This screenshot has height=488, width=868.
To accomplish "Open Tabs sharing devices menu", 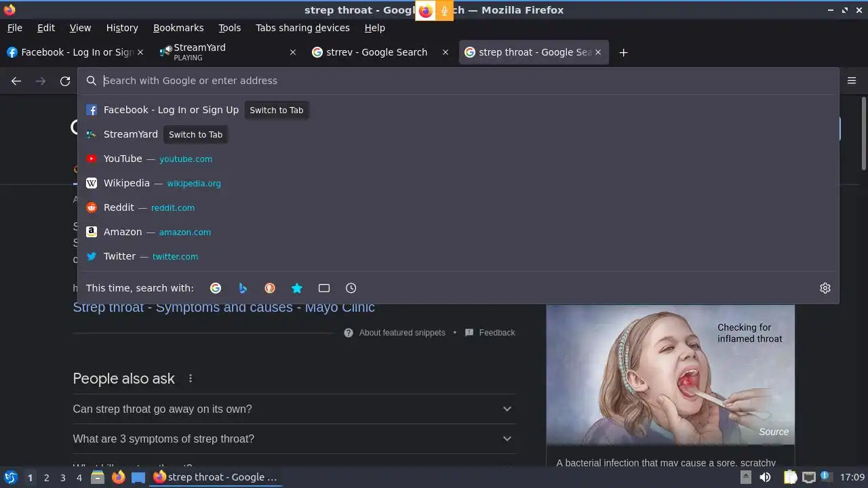I will pos(302,28).
